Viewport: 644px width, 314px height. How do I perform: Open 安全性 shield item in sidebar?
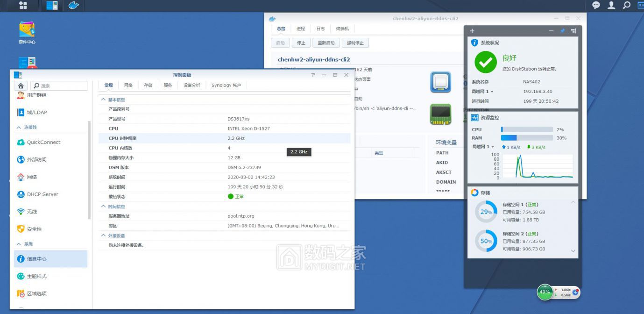(x=34, y=229)
